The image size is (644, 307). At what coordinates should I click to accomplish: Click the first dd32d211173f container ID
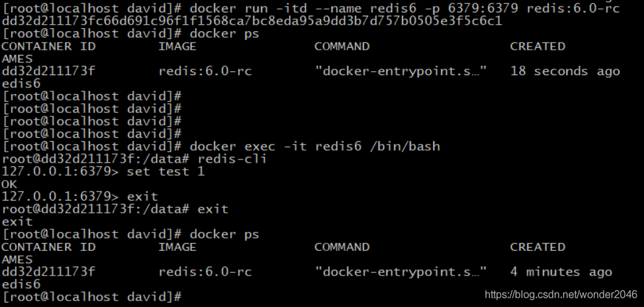pyautogui.click(x=48, y=71)
